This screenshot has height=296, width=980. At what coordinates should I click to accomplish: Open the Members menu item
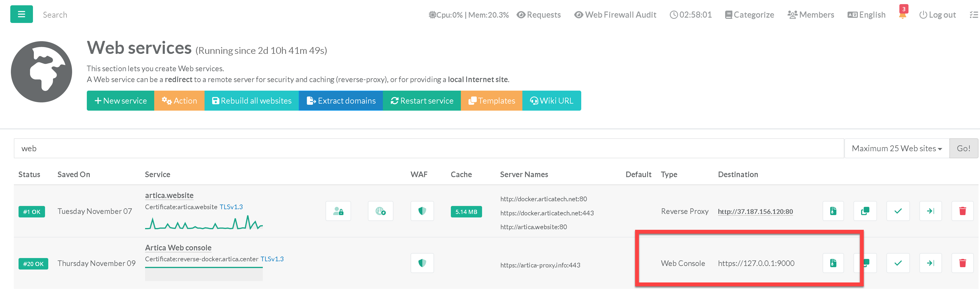(x=811, y=15)
